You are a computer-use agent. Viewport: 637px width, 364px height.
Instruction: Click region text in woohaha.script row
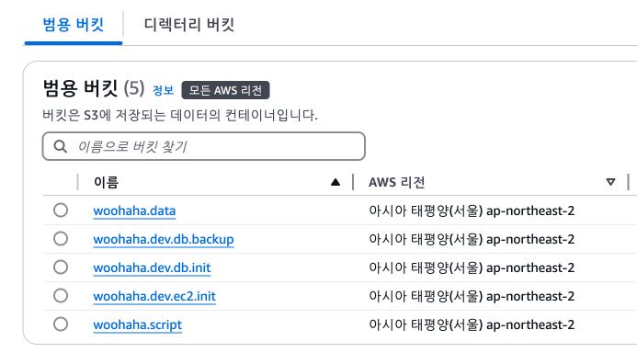[x=472, y=324]
